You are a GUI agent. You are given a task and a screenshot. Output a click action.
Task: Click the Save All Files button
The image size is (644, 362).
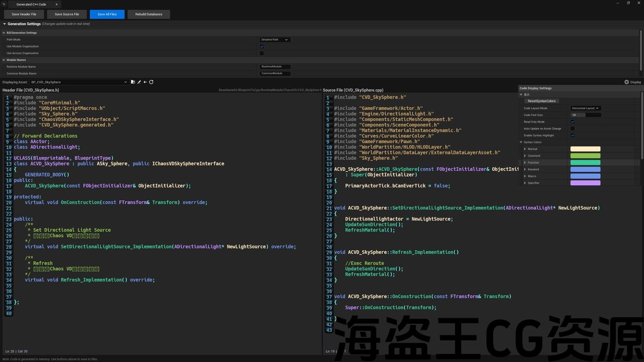click(x=107, y=14)
